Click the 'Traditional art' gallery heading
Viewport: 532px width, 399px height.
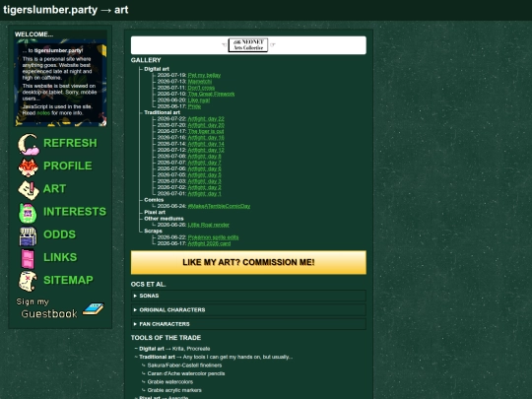coord(162,112)
